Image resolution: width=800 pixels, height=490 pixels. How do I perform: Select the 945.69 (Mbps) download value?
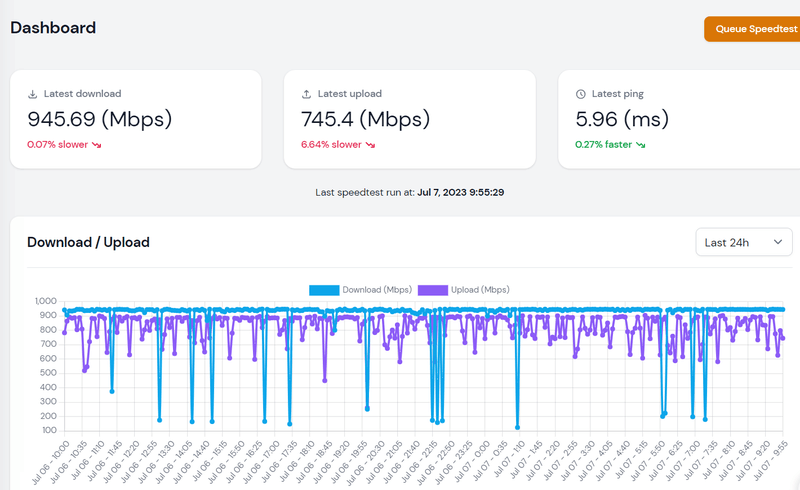(x=99, y=119)
